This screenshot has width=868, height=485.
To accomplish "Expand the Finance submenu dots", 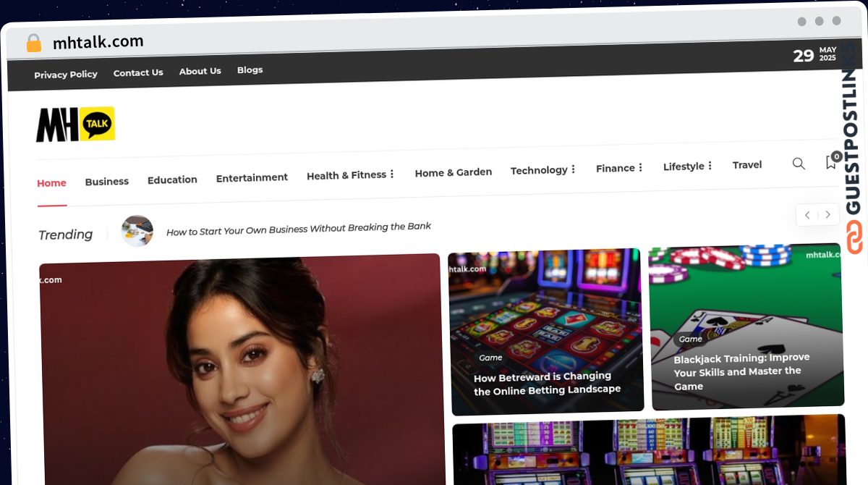I will [x=640, y=167].
